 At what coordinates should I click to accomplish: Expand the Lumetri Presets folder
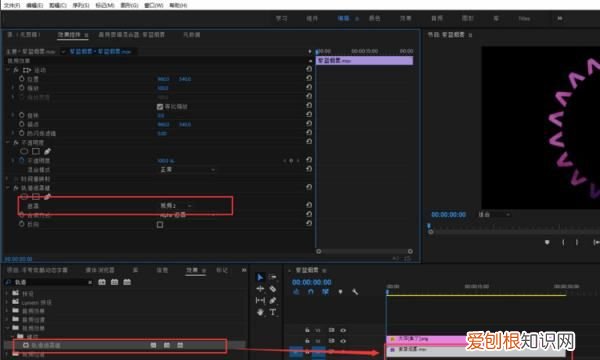7,302
